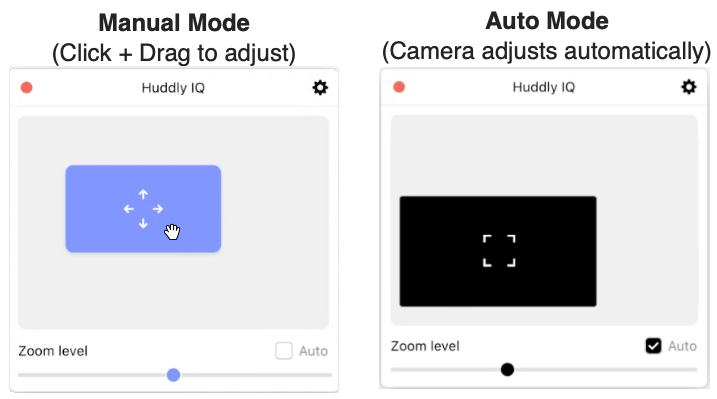The width and height of the screenshot is (717, 399).
Task: Disable the checked Auto checkbox
Action: point(653,346)
